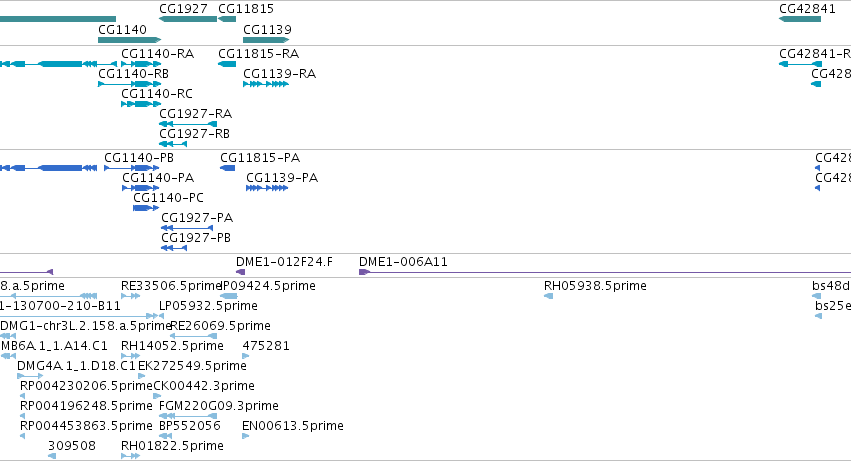
Task: Select the DMG4A.1_1.D18.C1 label
Action: (77, 366)
